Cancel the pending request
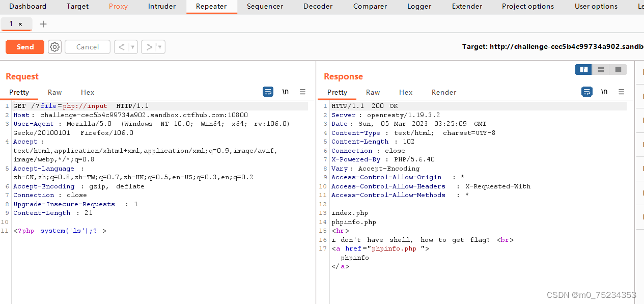Viewport: 644px width, 304px height. (x=88, y=47)
